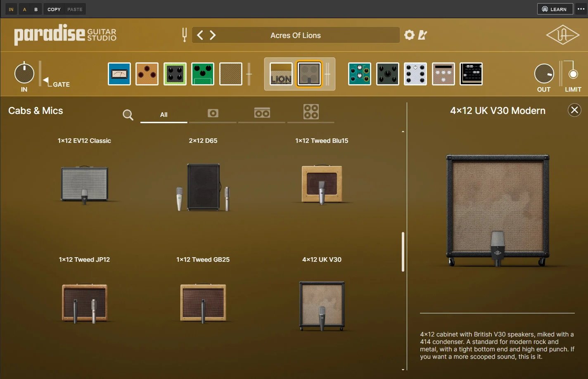
Task: Select the empty brown pedal slot
Action: tap(231, 74)
